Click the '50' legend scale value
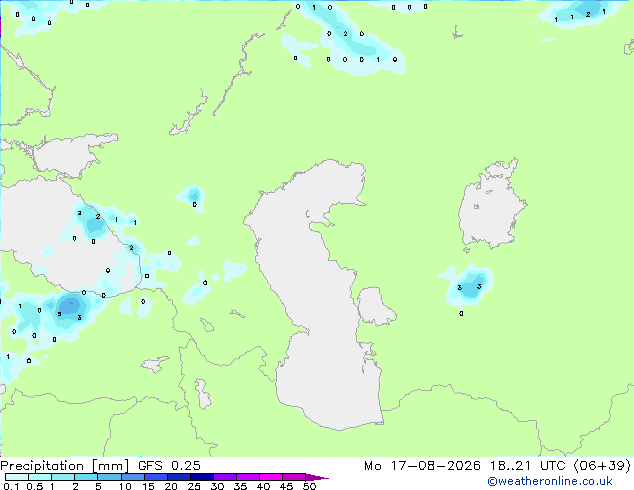The width and height of the screenshot is (634, 490). tap(309, 486)
